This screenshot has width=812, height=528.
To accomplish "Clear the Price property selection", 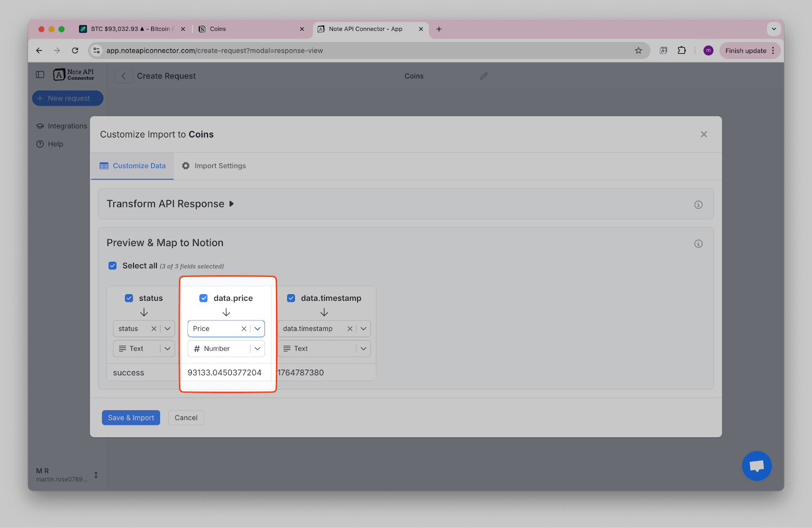I will [x=244, y=329].
